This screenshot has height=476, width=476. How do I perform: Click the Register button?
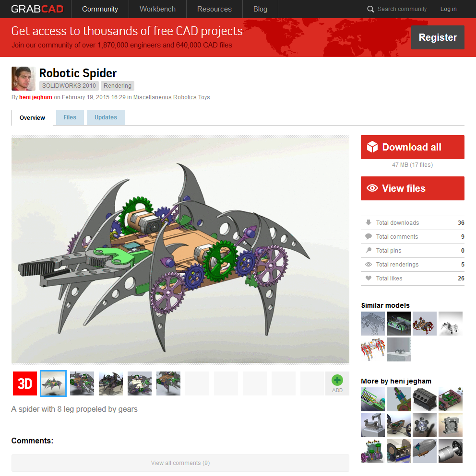(x=438, y=37)
